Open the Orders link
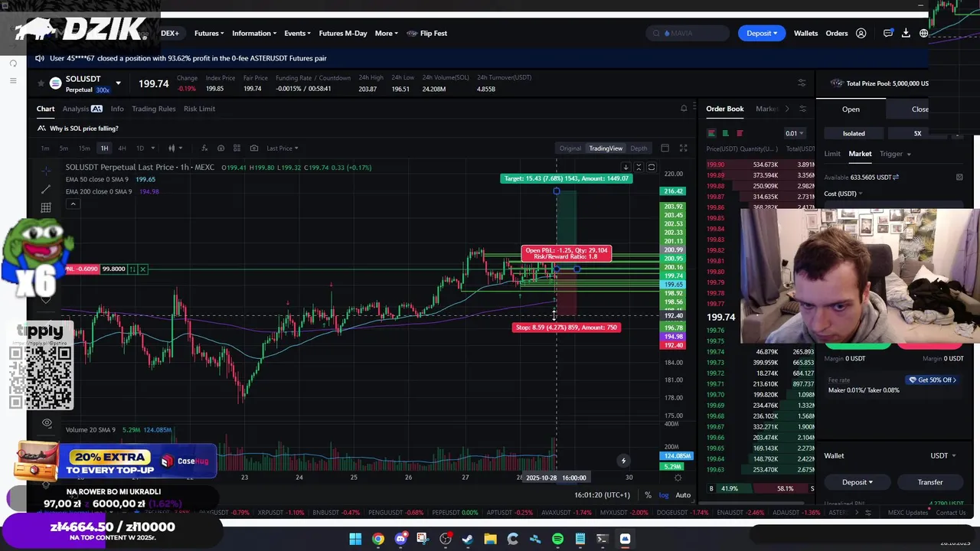The image size is (980, 551). [837, 33]
